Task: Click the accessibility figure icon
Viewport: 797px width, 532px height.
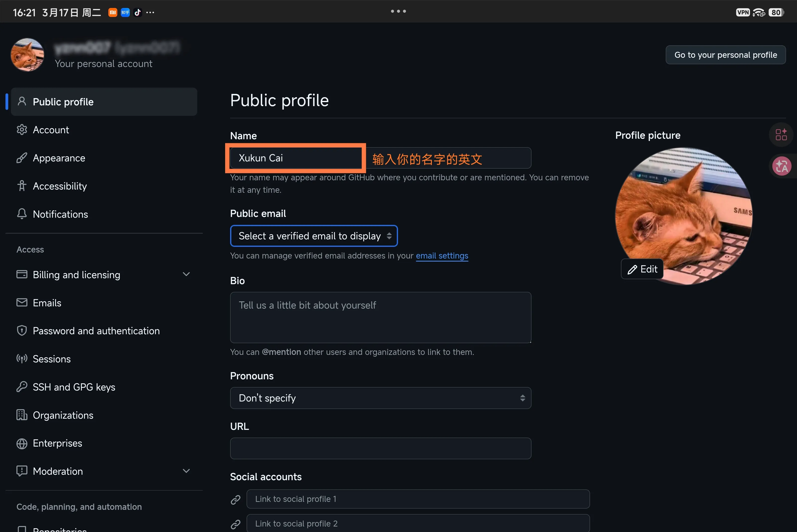Action: (x=22, y=186)
